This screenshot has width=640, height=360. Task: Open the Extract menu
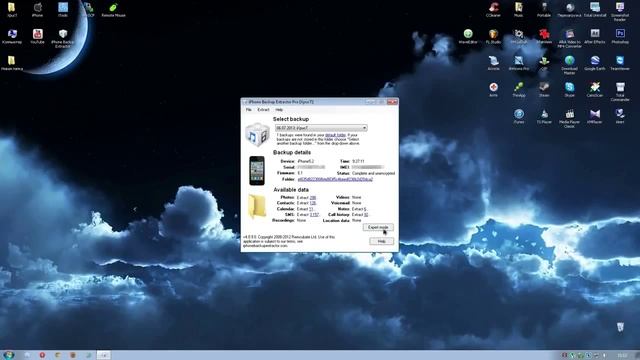tap(263, 110)
